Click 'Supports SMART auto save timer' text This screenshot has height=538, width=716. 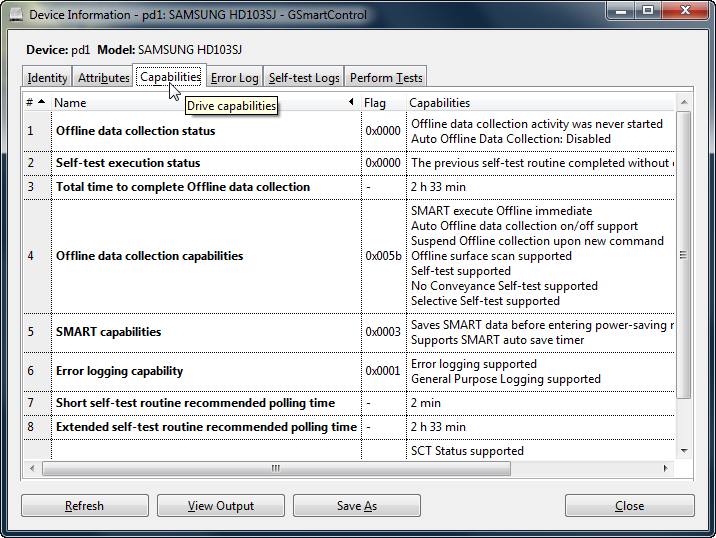pos(497,340)
